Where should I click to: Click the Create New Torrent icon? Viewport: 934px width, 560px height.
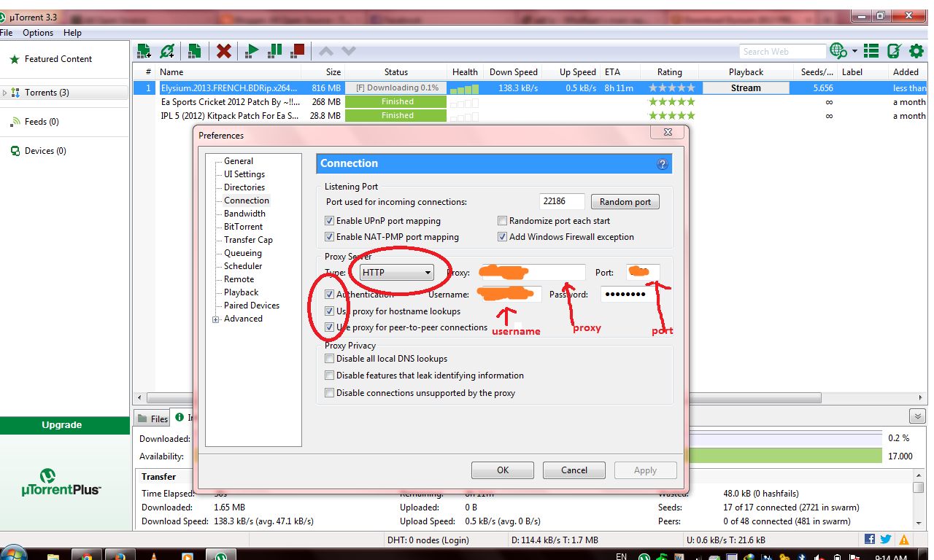(194, 51)
